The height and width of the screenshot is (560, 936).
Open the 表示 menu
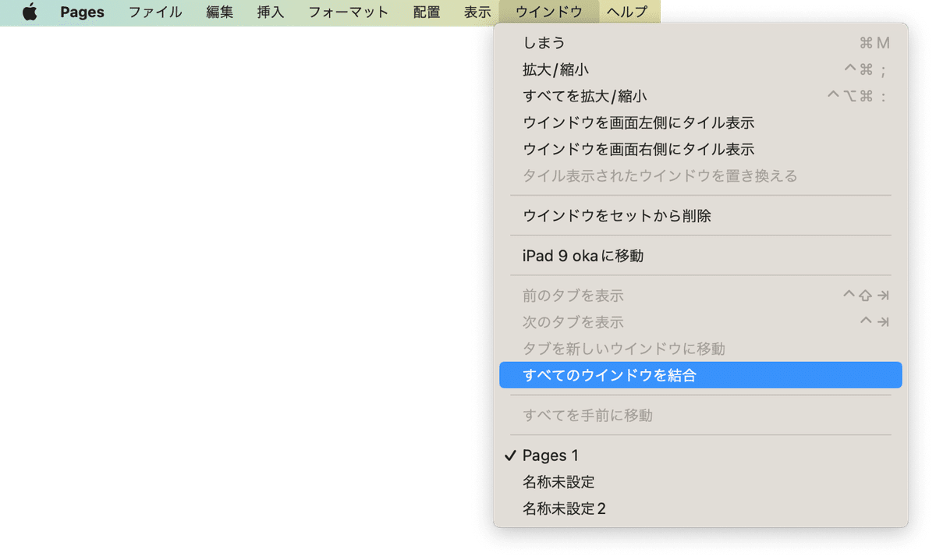[x=477, y=12]
